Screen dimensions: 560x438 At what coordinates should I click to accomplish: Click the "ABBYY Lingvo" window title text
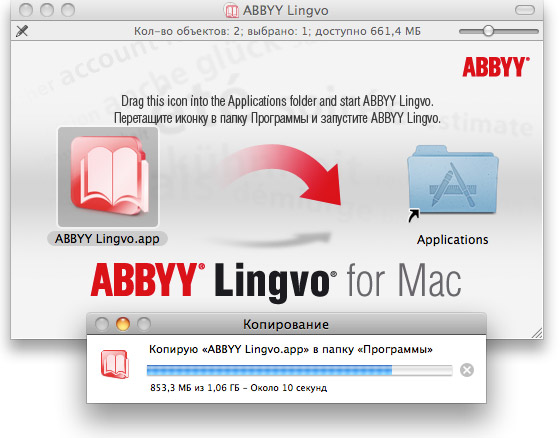pyautogui.click(x=285, y=11)
